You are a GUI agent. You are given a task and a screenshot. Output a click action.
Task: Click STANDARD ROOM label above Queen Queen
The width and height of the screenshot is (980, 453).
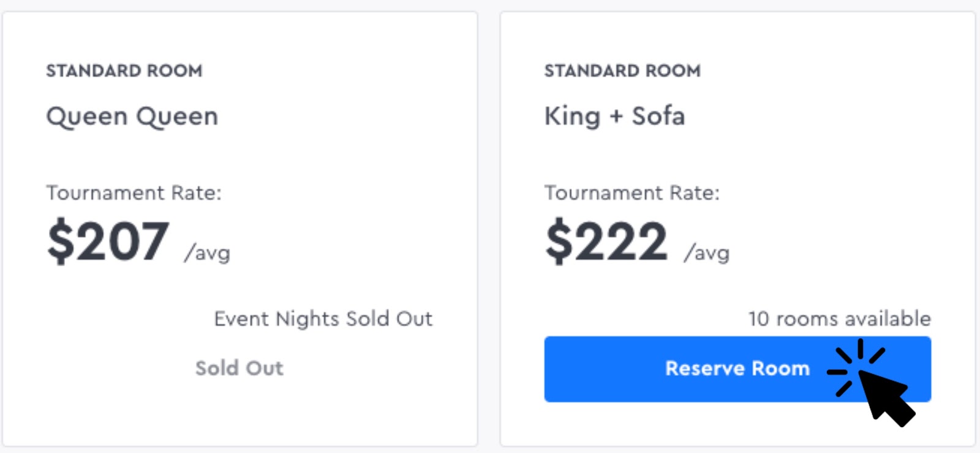point(124,71)
